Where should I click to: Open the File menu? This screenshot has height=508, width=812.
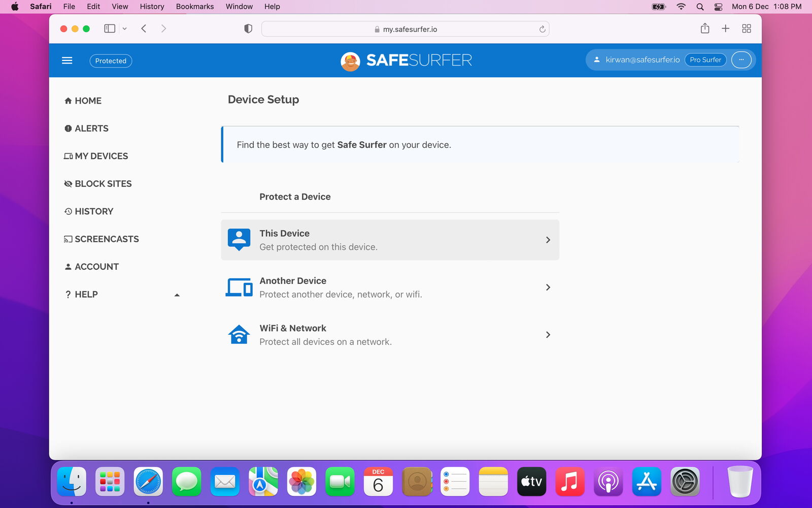click(x=69, y=7)
